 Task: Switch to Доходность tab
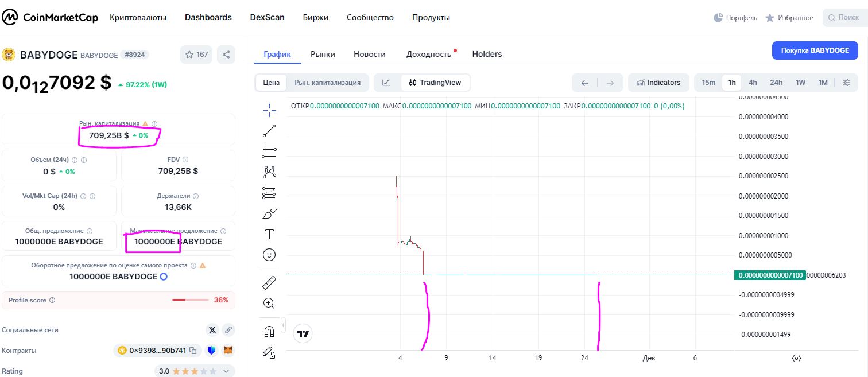point(429,54)
